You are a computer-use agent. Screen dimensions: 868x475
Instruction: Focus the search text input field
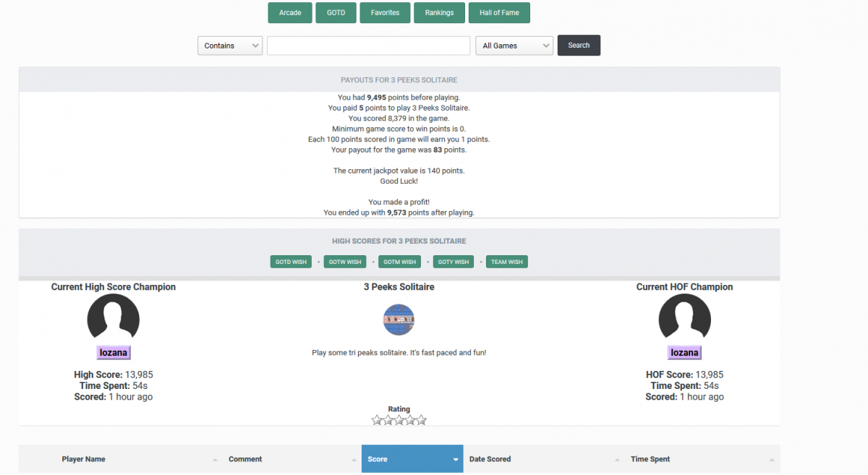(x=368, y=46)
